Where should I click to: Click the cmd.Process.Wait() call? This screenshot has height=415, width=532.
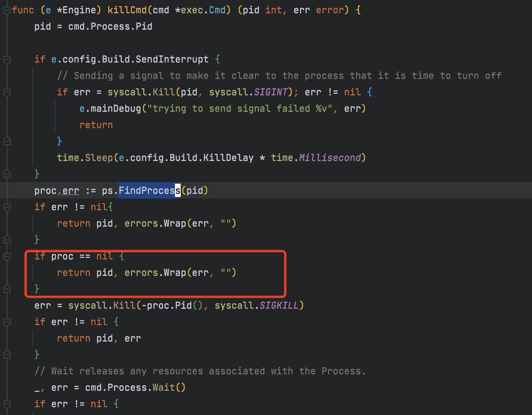coord(135,388)
